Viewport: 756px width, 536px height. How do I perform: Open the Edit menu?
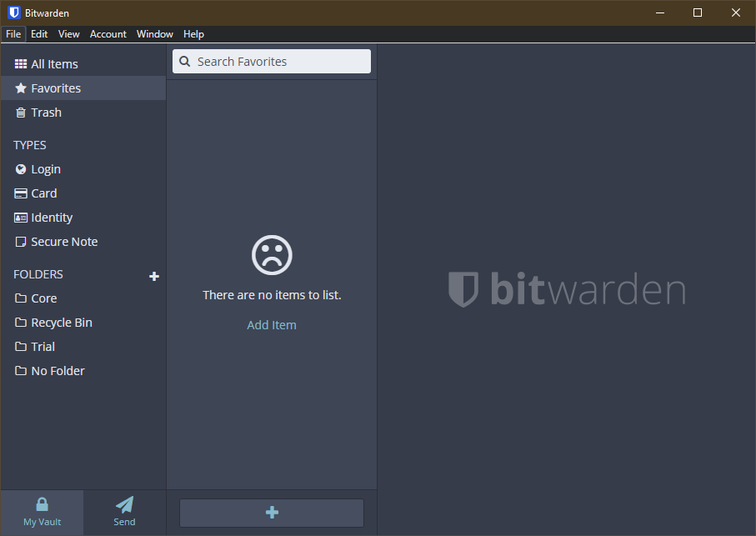tap(39, 34)
